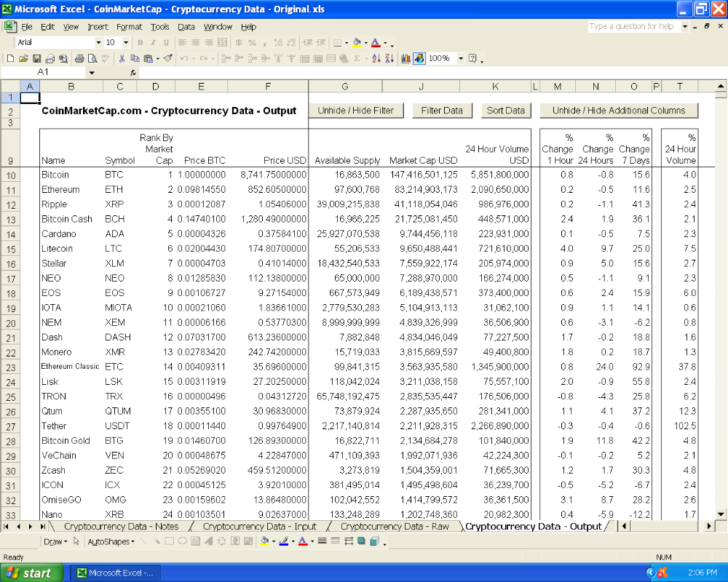This screenshot has height=582, width=728.
Task: Copy the selection using the Copy icon
Action: [135, 58]
